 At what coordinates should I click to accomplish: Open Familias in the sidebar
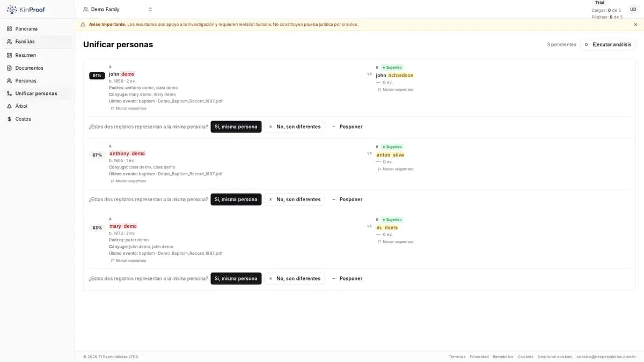click(x=38, y=41)
